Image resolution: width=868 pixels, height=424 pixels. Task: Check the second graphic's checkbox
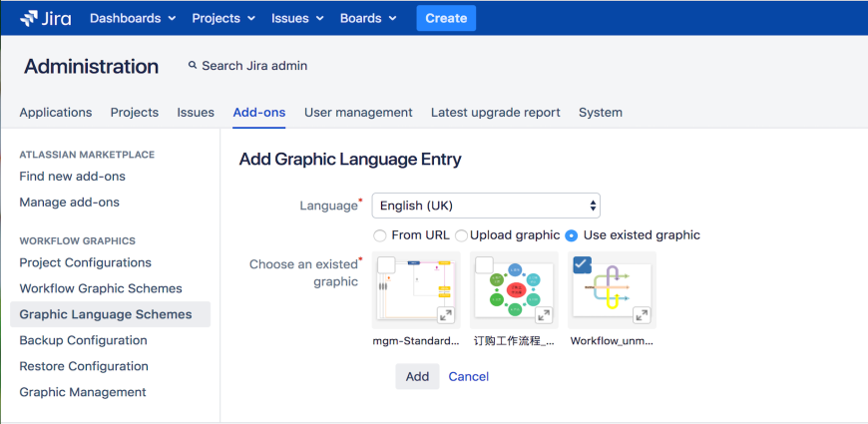(484, 265)
